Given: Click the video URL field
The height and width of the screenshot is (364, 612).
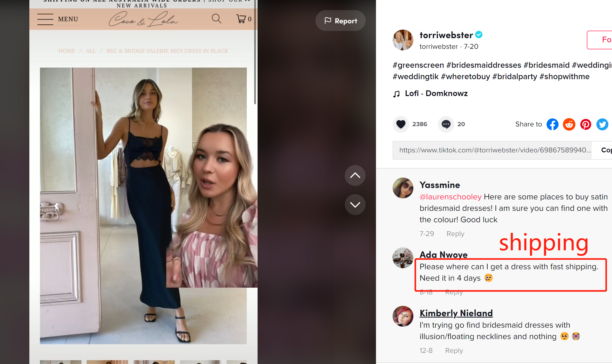Looking at the screenshot, I should tap(492, 150).
